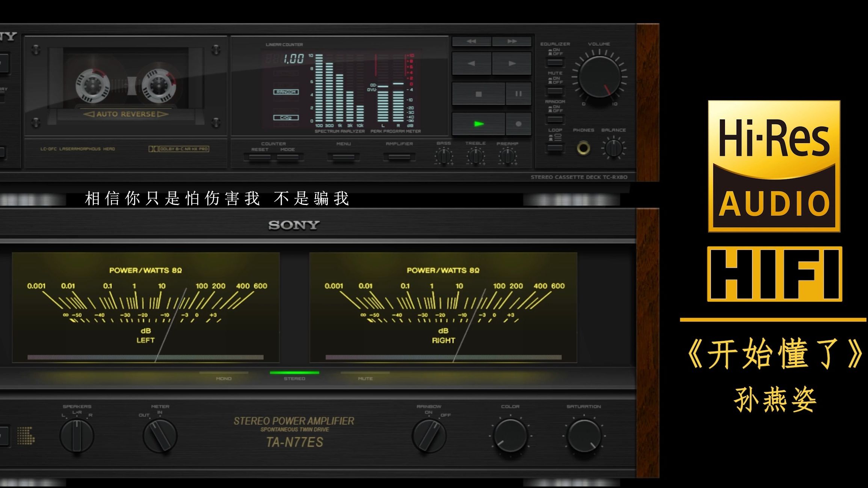Select the amplifier MUTE indicator
The width and height of the screenshot is (868, 488).
click(365, 376)
